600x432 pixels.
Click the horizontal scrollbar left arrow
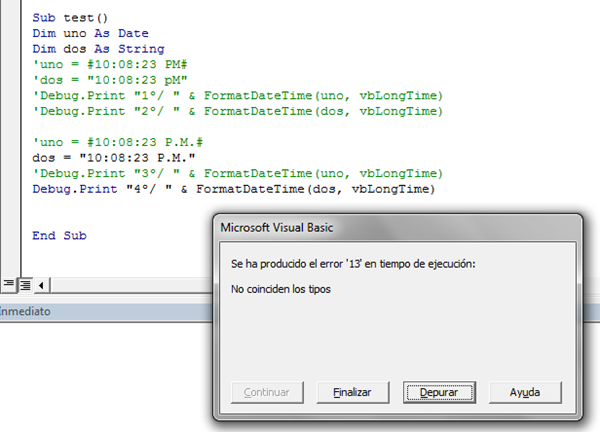tap(41, 285)
